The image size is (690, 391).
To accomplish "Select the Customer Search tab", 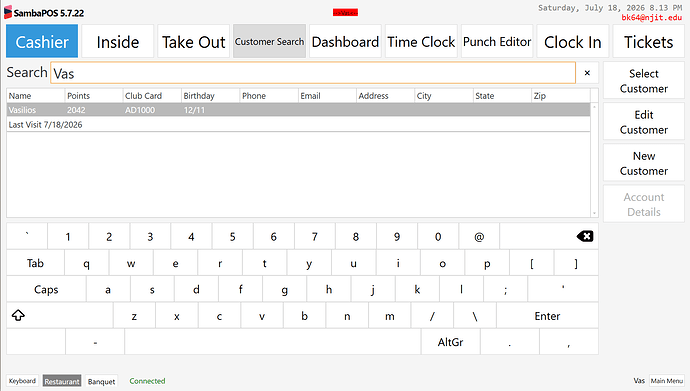I will pos(269,41).
